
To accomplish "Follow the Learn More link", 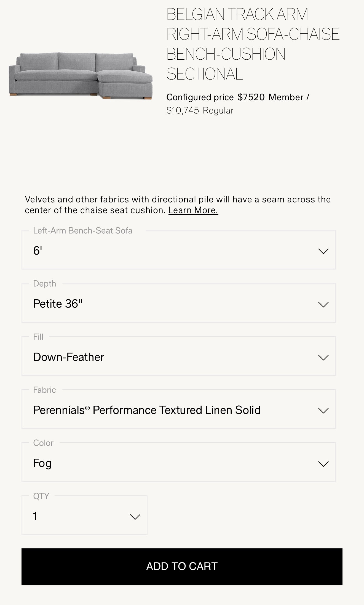I will pyautogui.click(x=193, y=210).
